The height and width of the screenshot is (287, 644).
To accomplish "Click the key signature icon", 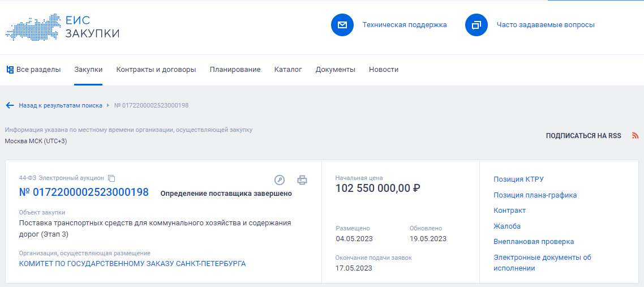I will click(x=280, y=180).
